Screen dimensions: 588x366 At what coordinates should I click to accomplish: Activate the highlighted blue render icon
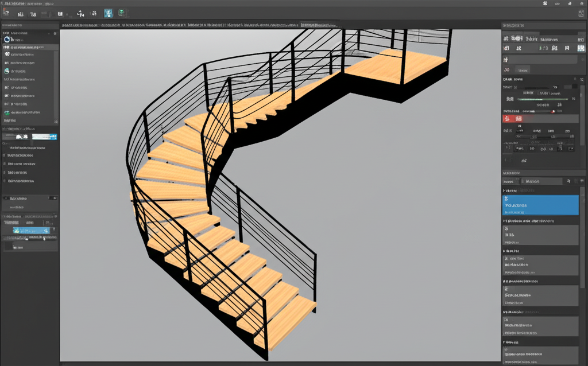(x=107, y=13)
